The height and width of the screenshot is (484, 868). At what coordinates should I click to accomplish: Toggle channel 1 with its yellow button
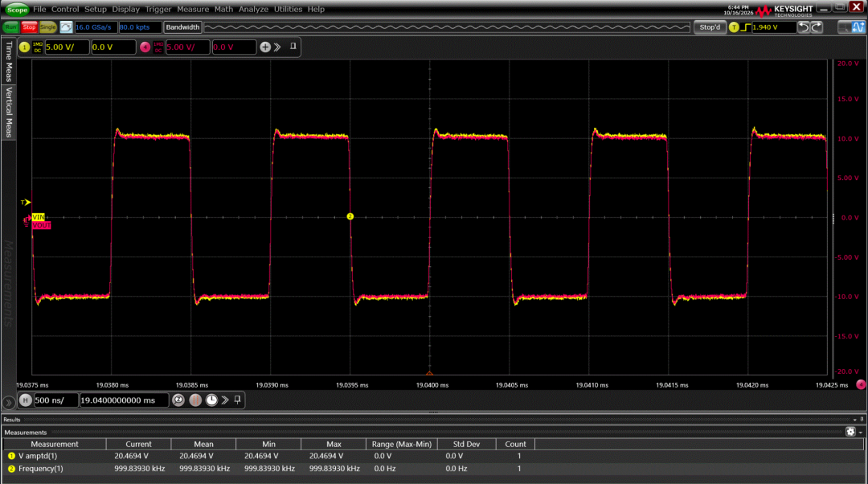24,47
